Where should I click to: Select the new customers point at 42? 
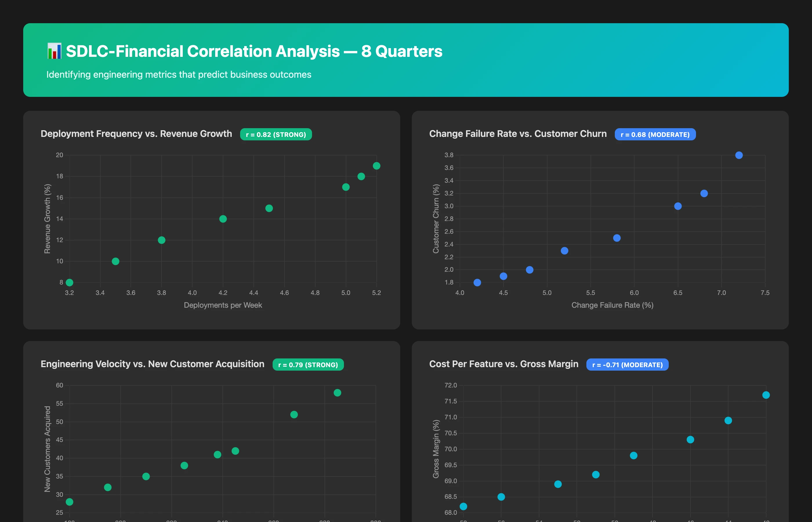coord(235,451)
